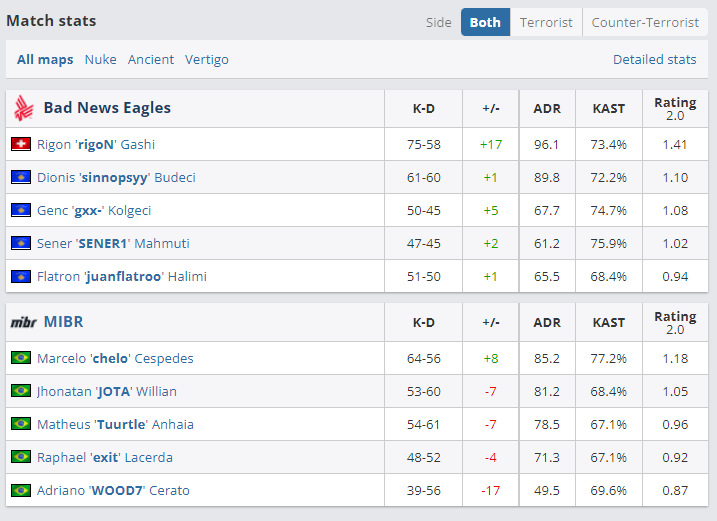Click the Brazil flag beside WOOD7
Viewport: 717px width, 521px height.
tap(21, 490)
